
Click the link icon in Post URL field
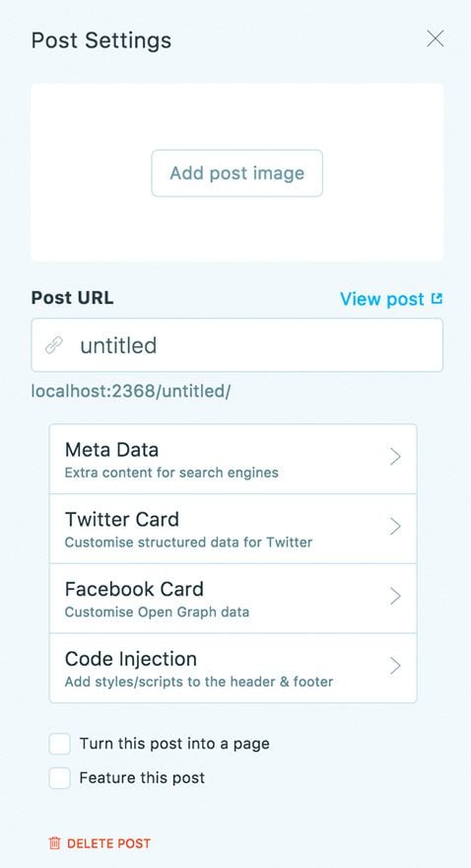point(53,345)
